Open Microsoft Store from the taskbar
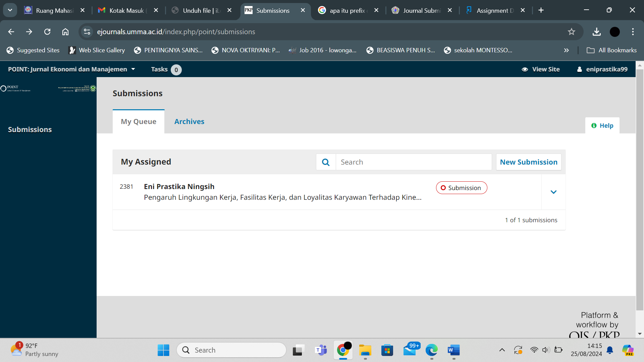Viewport: 644px width, 362px height. coord(387,350)
